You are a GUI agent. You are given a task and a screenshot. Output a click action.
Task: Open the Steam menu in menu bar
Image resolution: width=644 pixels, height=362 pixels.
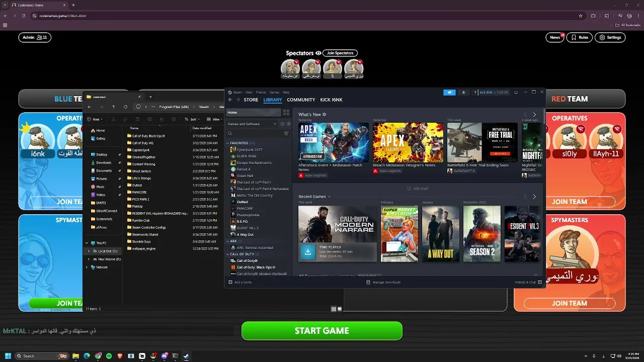coord(237,93)
